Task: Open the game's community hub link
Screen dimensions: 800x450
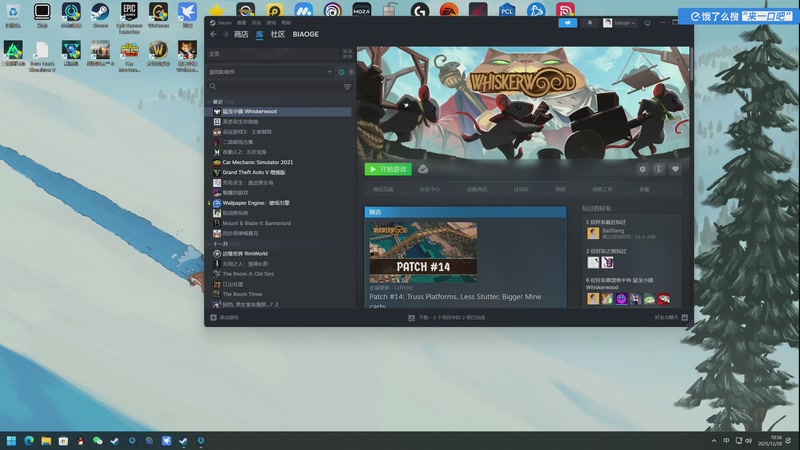Action: [x=430, y=189]
